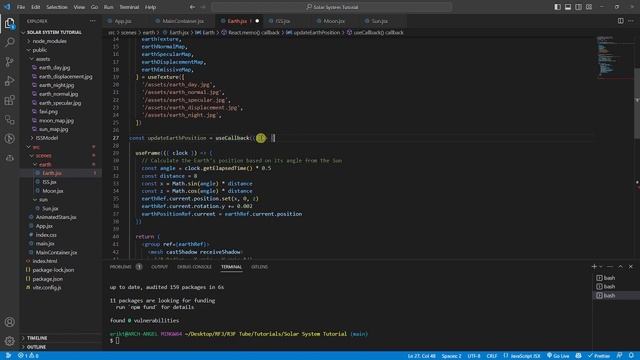Expand the ISSModel folder
Image resolution: width=640 pixels, height=360 pixels.
click(47, 138)
